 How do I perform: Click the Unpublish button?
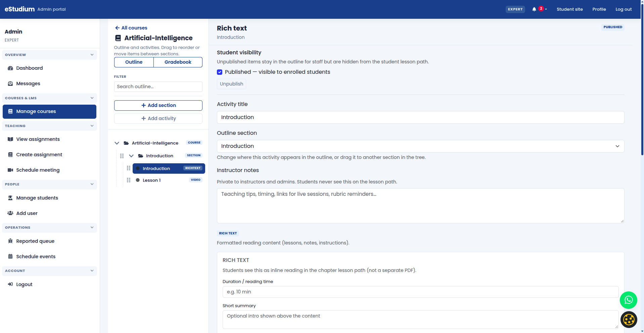pos(231,84)
